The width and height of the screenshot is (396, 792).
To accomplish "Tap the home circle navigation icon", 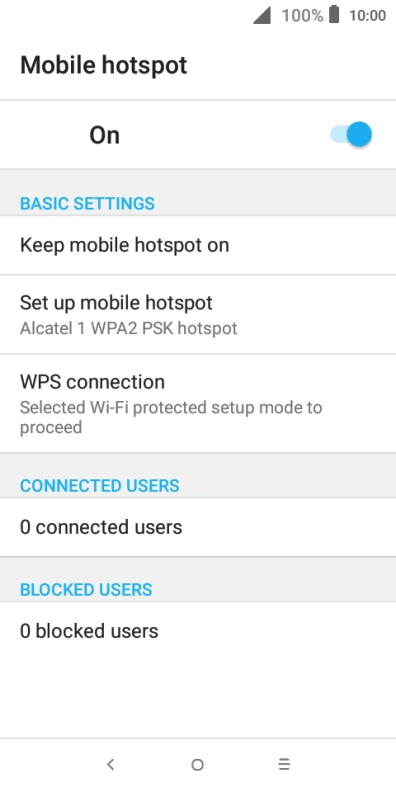I will pos(197,765).
